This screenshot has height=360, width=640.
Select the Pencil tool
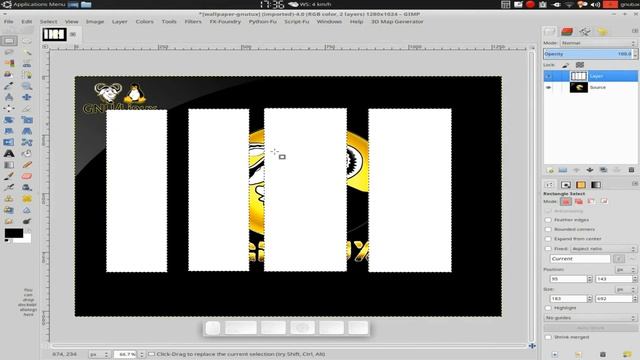coord(27,165)
